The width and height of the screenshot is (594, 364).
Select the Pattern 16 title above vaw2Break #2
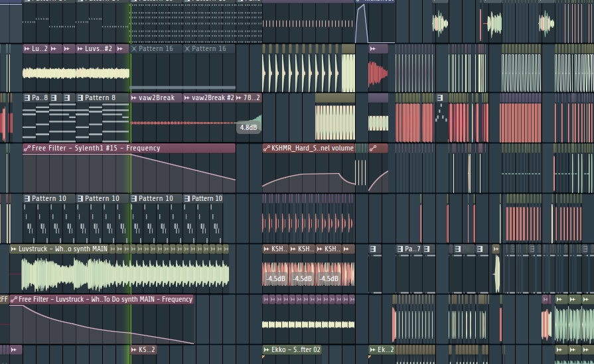(209, 49)
